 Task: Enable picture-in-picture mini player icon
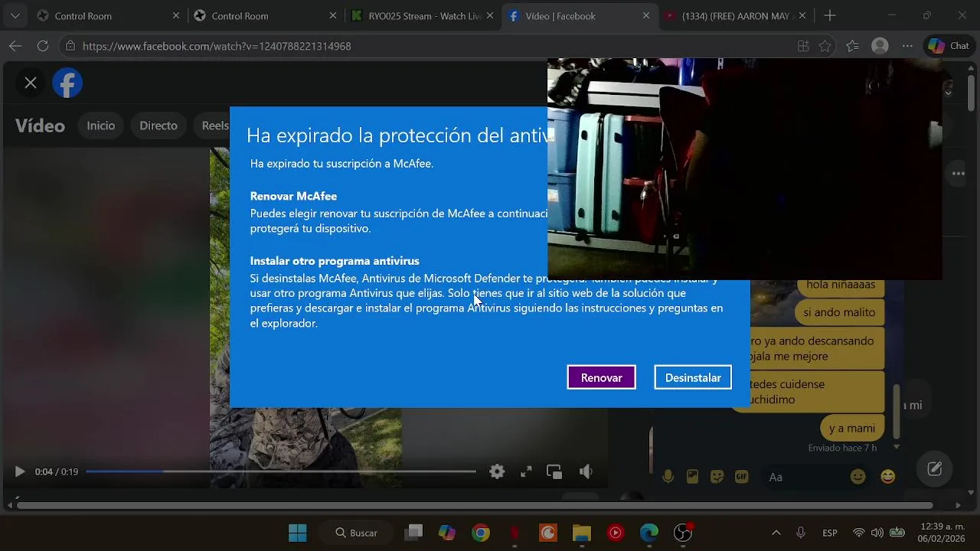coord(554,471)
